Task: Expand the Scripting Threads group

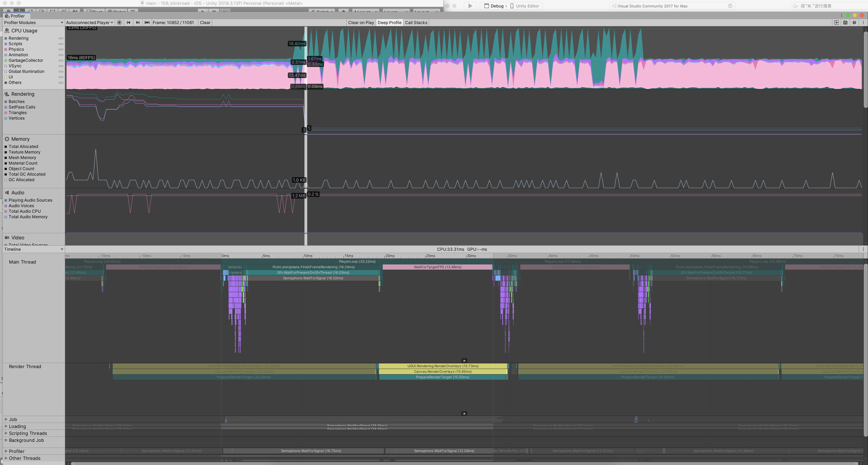Action: [6, 433]
